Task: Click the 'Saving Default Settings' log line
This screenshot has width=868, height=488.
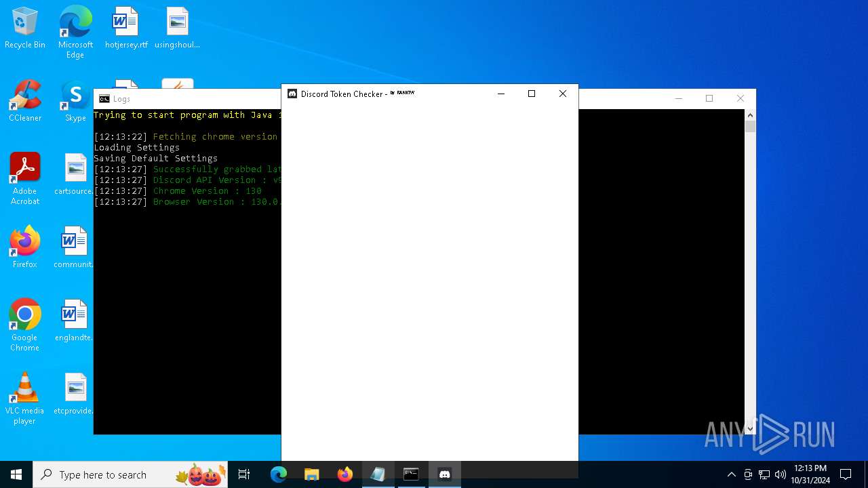Action: point(156,159)
